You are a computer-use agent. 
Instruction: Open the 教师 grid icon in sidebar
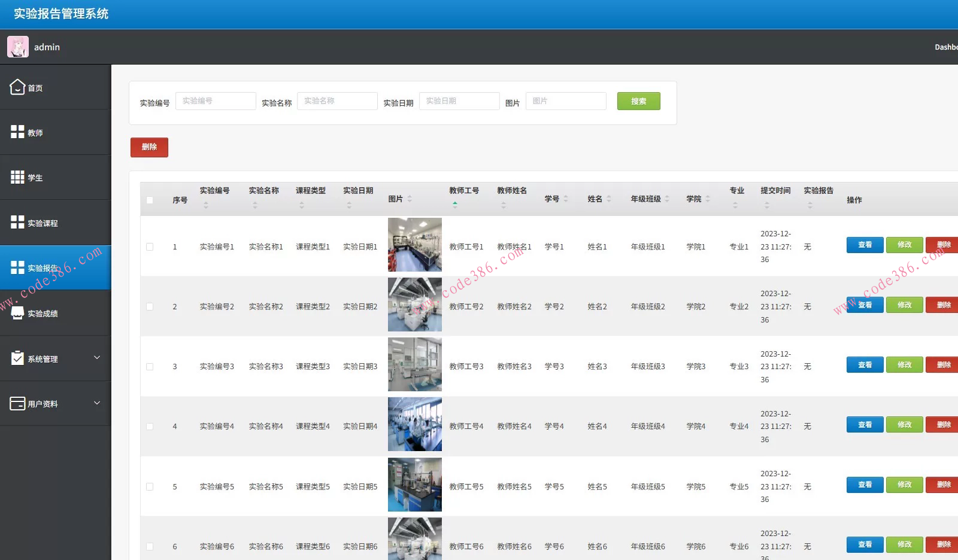17,132
